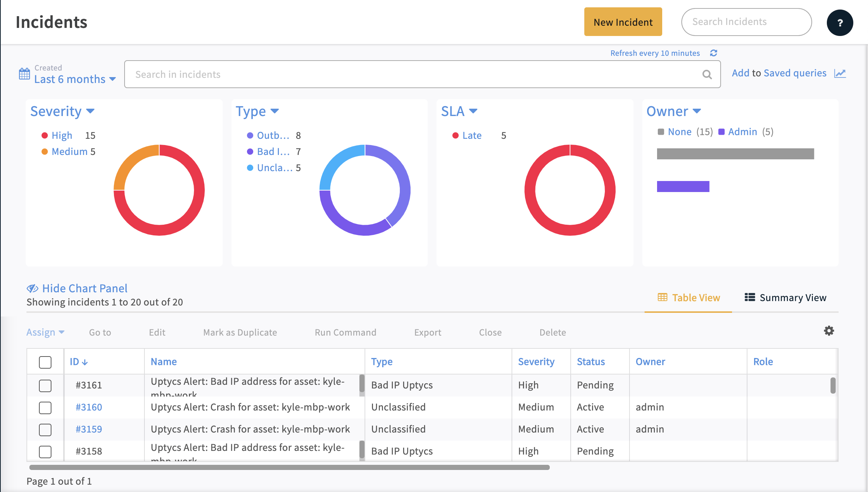The image size is (868, 492).
Task: Click the Admin owner bar in the Owner chart
Action: tap(683, 187)
